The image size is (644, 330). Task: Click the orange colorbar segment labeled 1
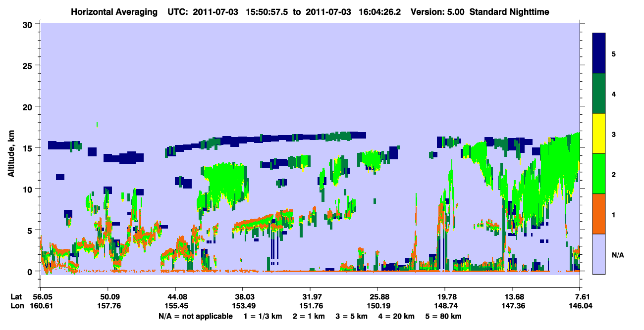(x=599, y=214)
